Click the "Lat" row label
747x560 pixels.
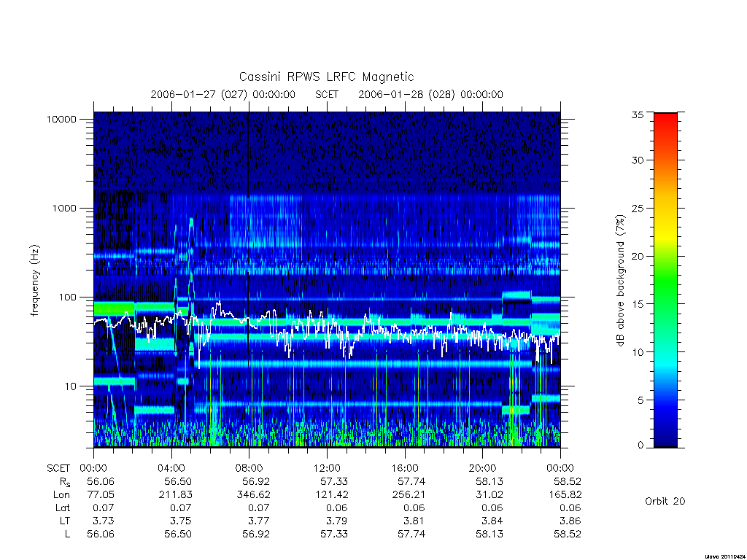click(63, 507)
